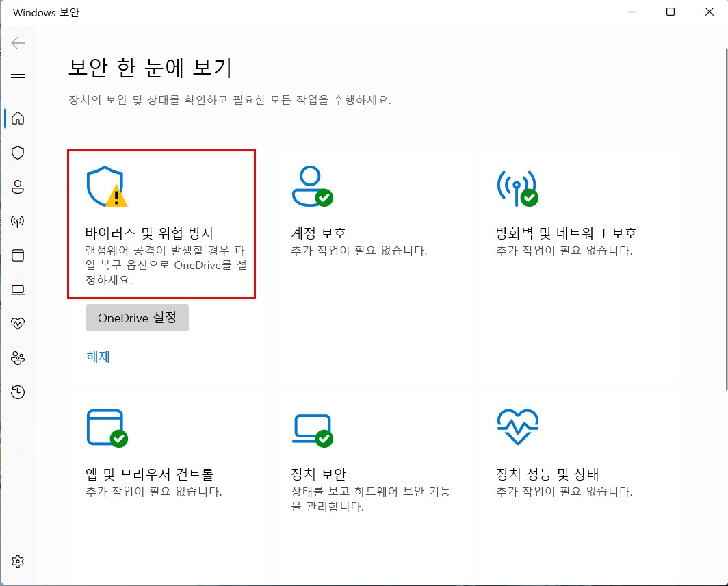Select the Home icon in sidebar
Screen dimensions: 728x586
tap(18, 118)
